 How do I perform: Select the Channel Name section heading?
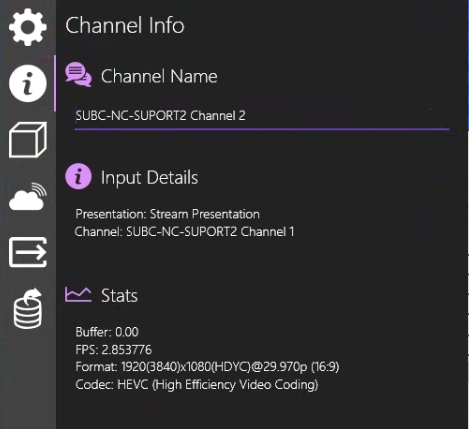[159, 76]
